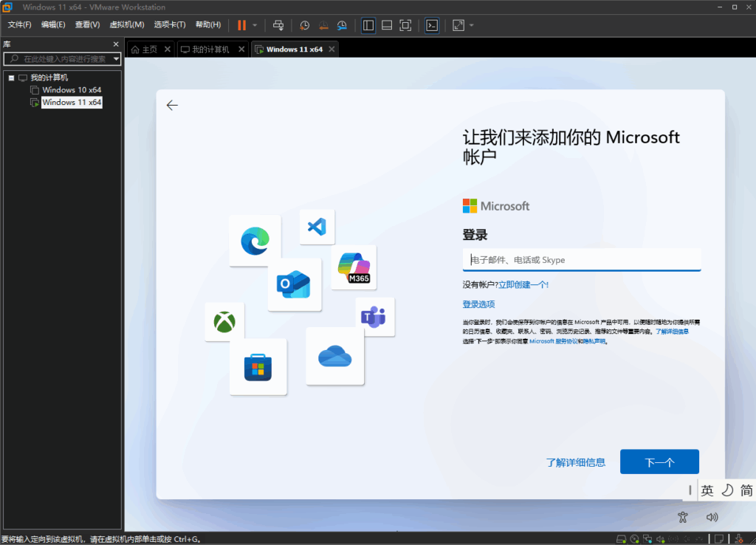Open the library search dropdown arrow
The width and height of the screenshot is (756, 545).
(x=116, y=59)
